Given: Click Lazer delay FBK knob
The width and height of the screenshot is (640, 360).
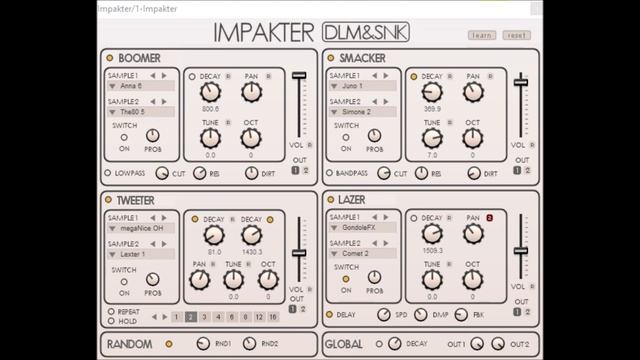Looking at the screenshot, I should click(461, 315).
